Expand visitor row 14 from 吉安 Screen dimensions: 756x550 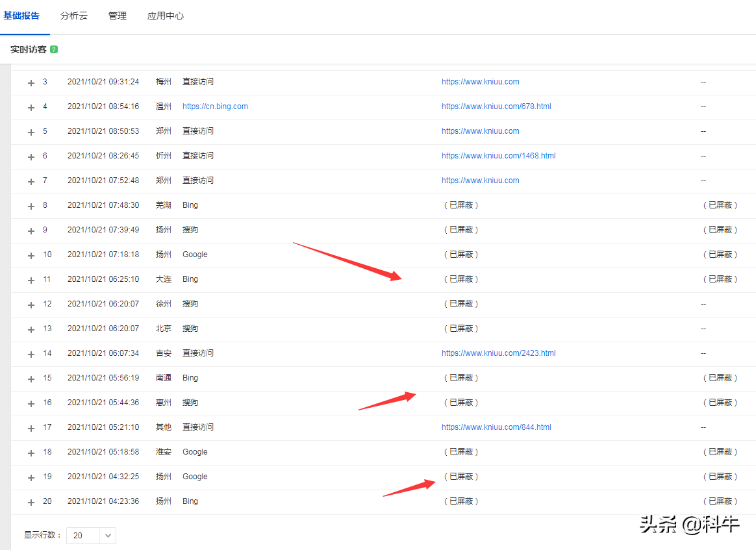(31, 355)
